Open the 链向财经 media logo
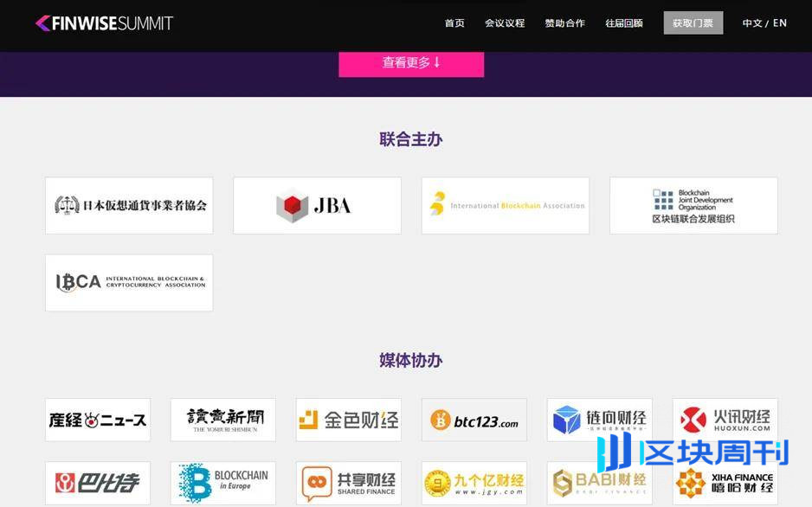 click(600, 420)
